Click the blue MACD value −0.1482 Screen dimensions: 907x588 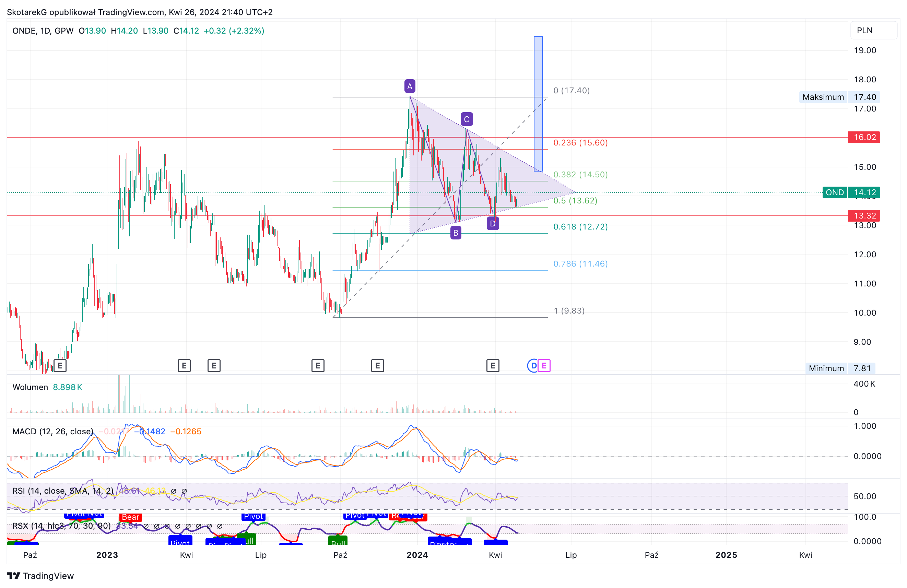pyautogui.click(x=150, y=431)
